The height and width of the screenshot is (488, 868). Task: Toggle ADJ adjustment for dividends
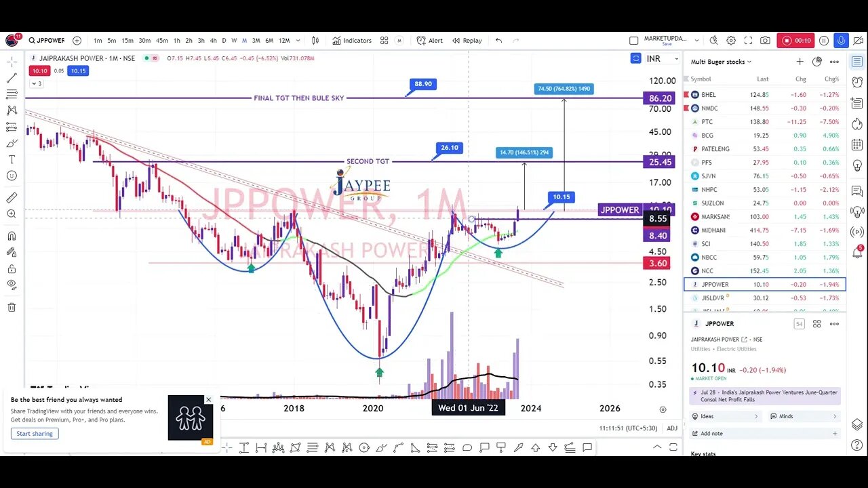click(672, 428)
